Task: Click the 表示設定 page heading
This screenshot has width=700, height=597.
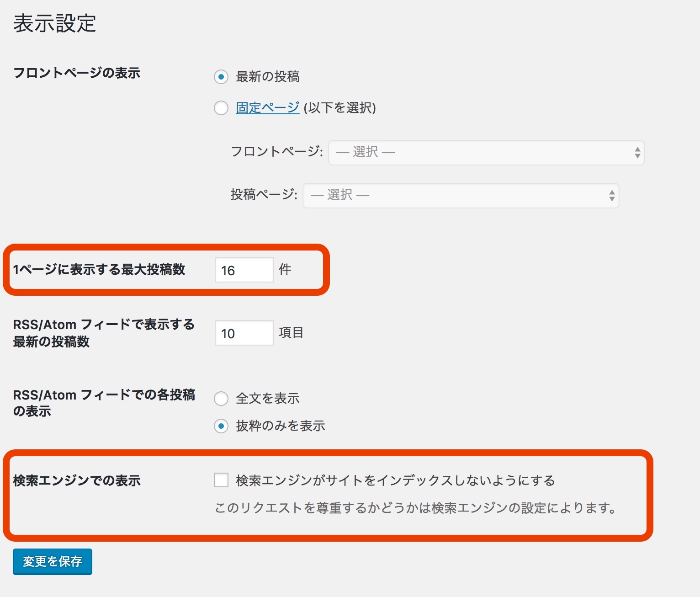Action: (x=54, y=23)
